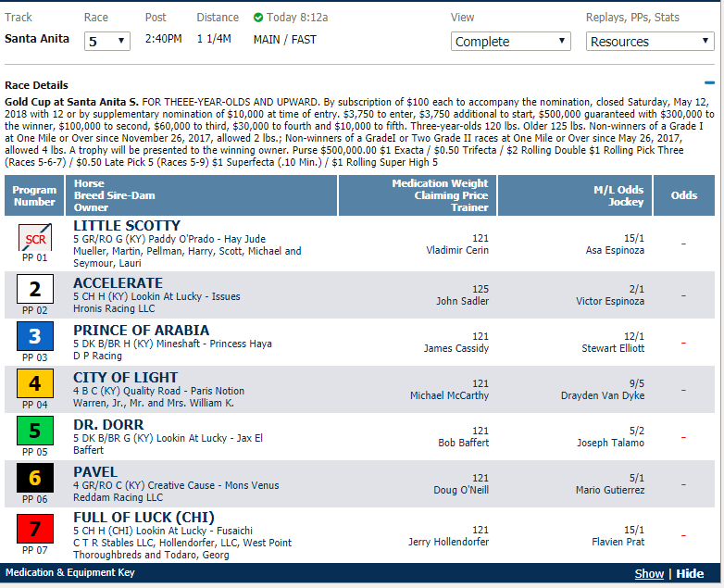Click trainer name Vladimir Cerin

click(x=457, y=250)
